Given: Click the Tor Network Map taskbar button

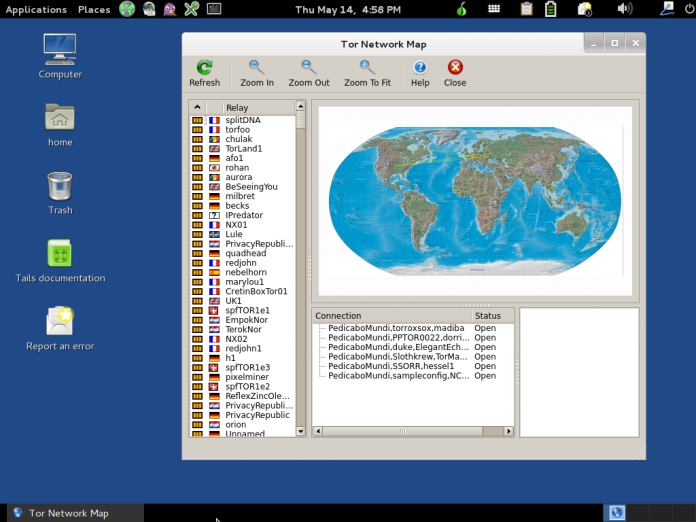Looking at the screenshot, I should pos(75,513).
